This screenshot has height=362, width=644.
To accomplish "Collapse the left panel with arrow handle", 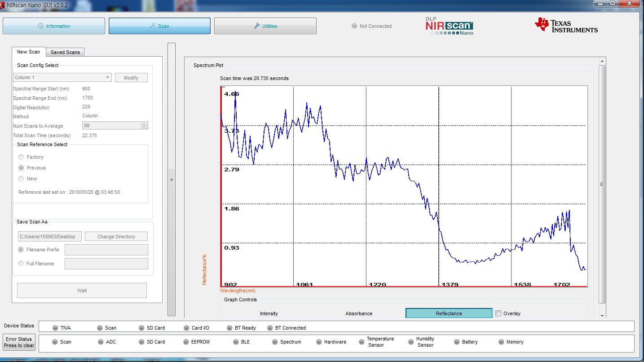I will (x=172, y=179).
